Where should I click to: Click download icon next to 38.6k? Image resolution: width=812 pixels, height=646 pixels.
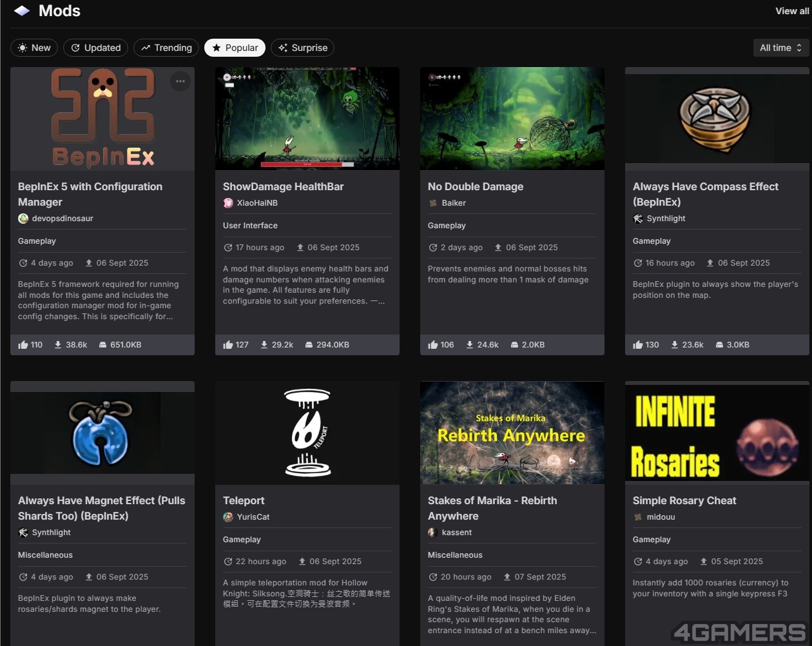coord(58,345)
